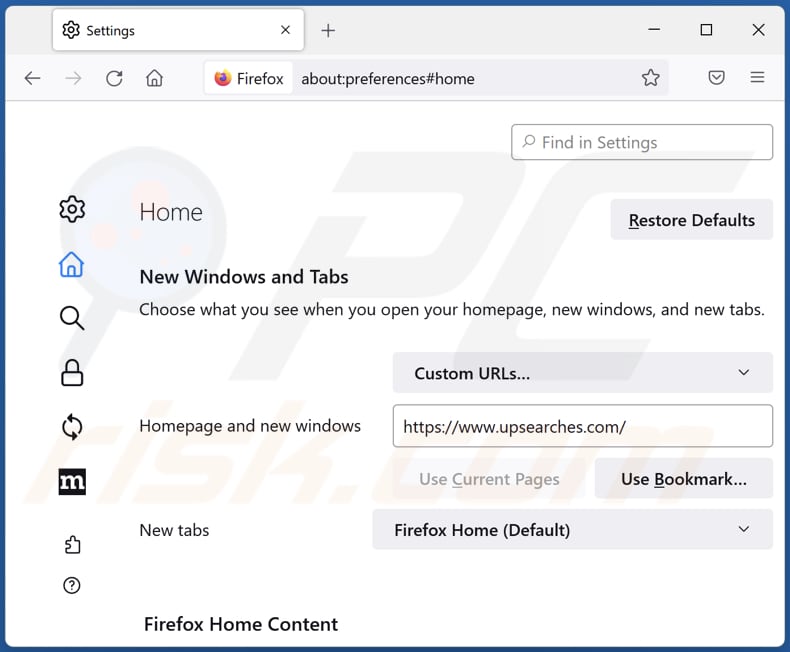Click the Restore Defaults button

(691, 220)
